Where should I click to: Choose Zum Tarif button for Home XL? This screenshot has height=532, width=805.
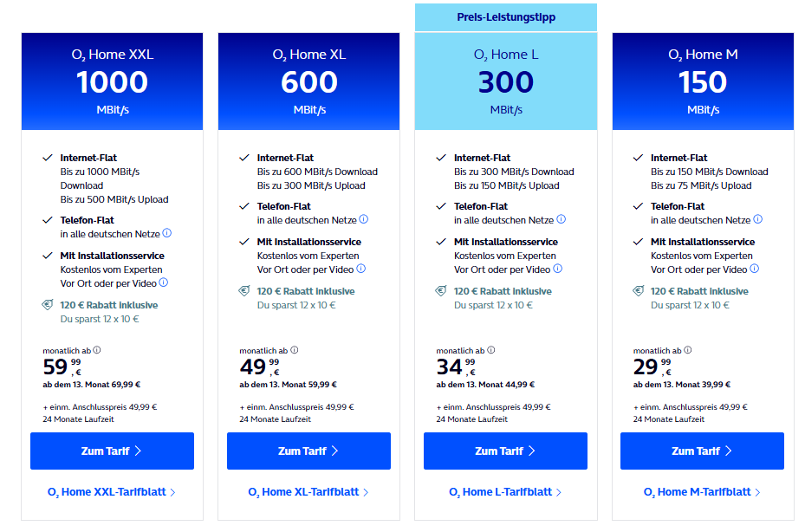(x=308, y=451)
